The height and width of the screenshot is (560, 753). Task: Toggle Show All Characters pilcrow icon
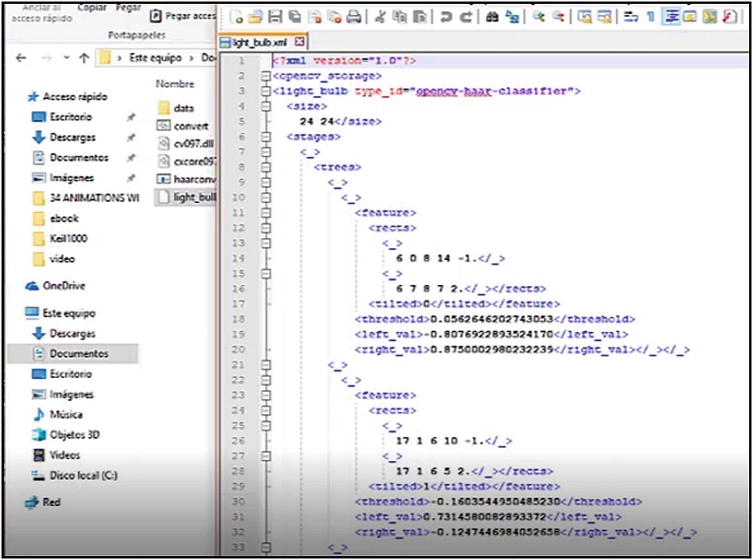[650, 17]
